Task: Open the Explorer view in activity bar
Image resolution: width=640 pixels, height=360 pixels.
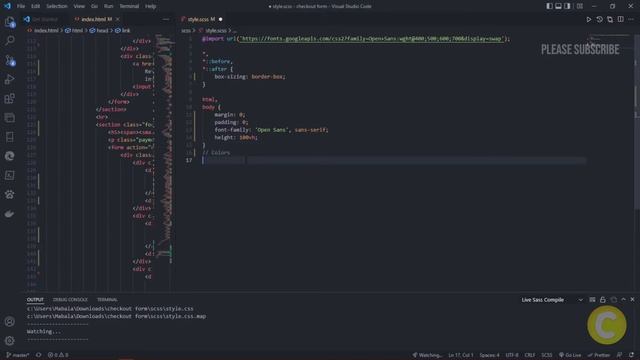Action: [9, 22]
